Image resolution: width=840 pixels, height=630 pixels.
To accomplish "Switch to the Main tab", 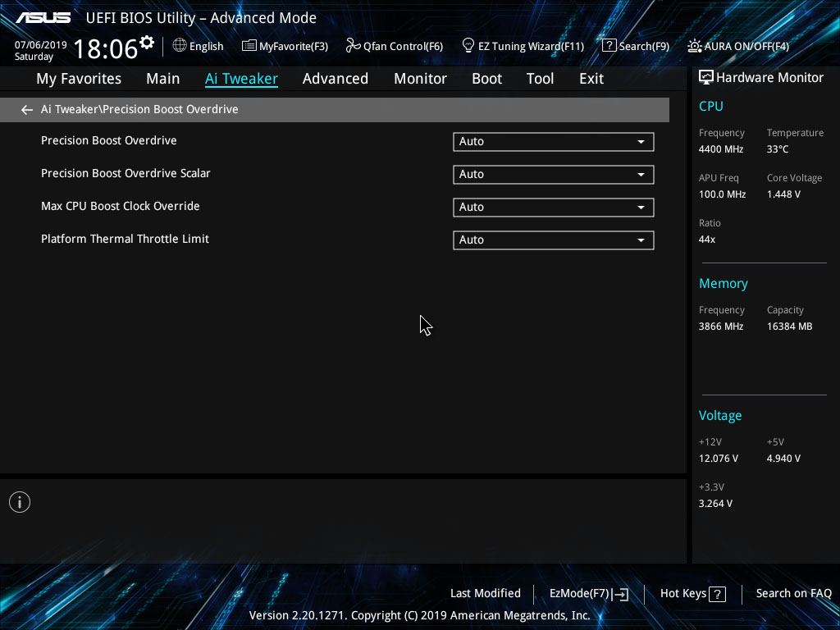I will click(163, 79).
